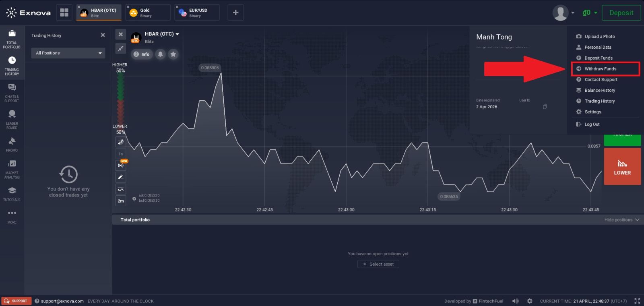Open the indicators wave icon
644x306 pixels.
coord(121,189)
